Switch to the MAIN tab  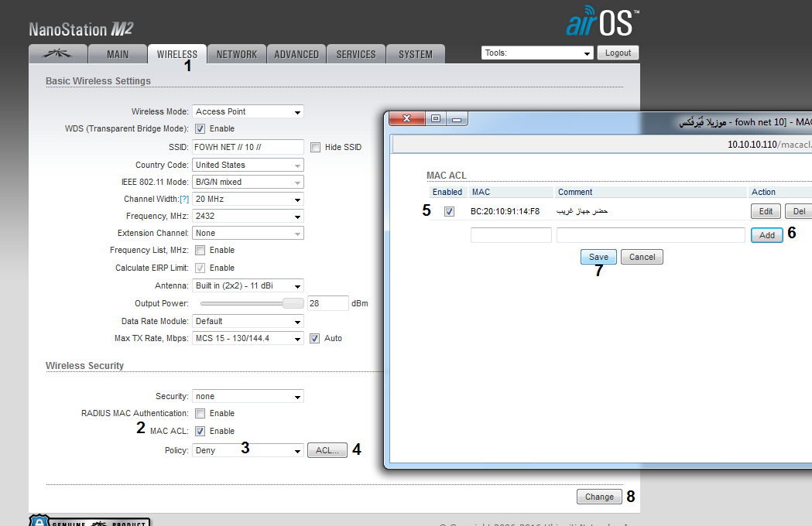(118, 54)
